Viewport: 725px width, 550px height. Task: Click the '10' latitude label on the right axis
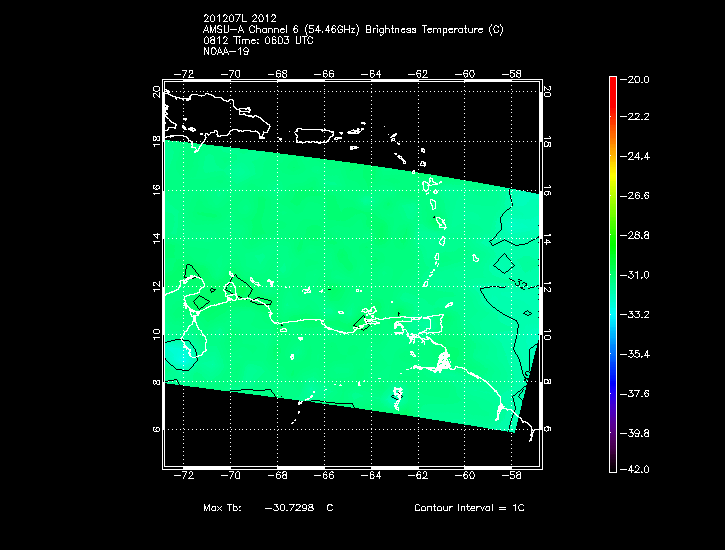(547, 335)
